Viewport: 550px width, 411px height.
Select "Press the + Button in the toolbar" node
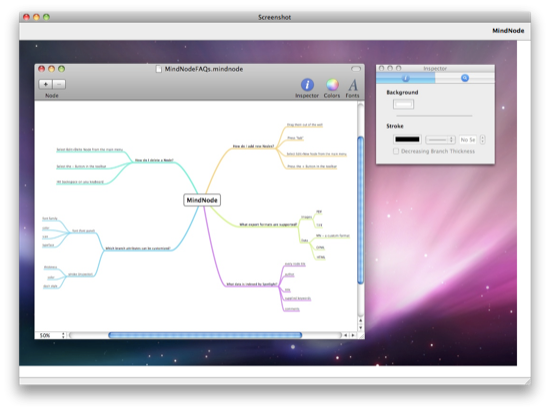[x=312, y=167]
